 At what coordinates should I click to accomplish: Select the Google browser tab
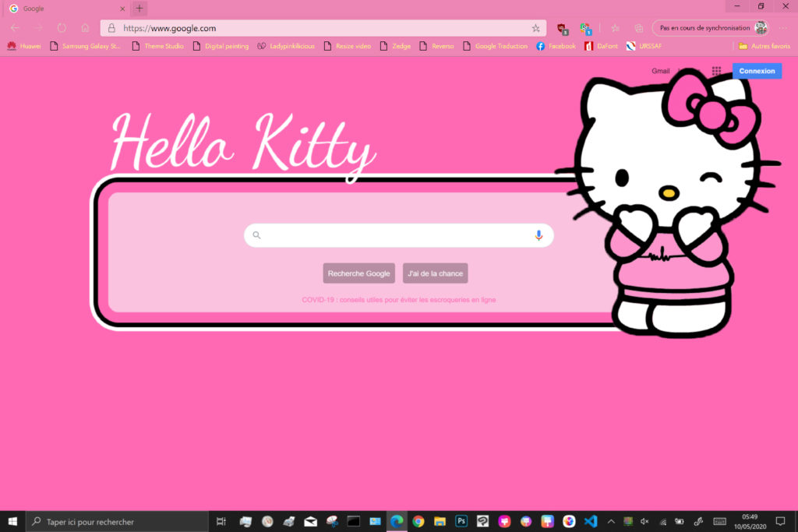[x=66, y=9]
